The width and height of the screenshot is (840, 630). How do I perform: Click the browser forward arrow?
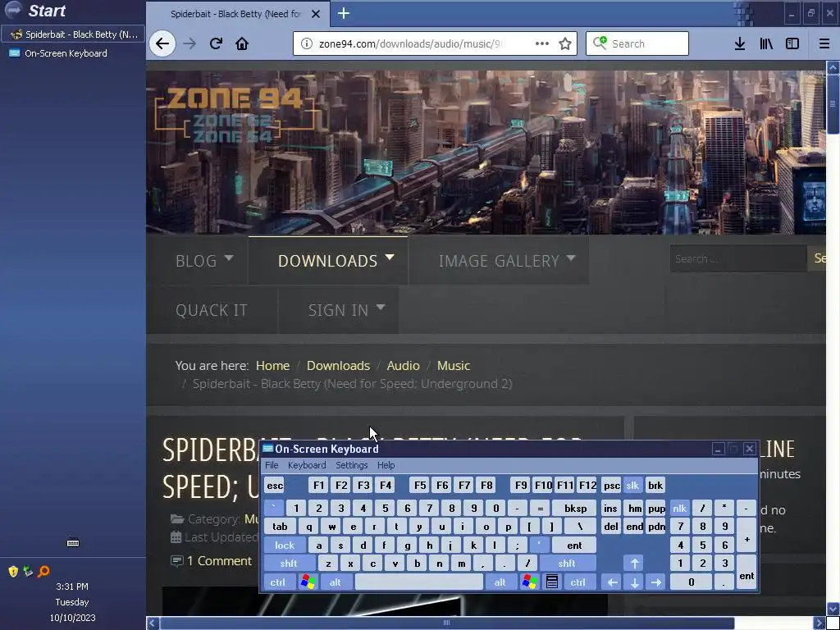189,43
